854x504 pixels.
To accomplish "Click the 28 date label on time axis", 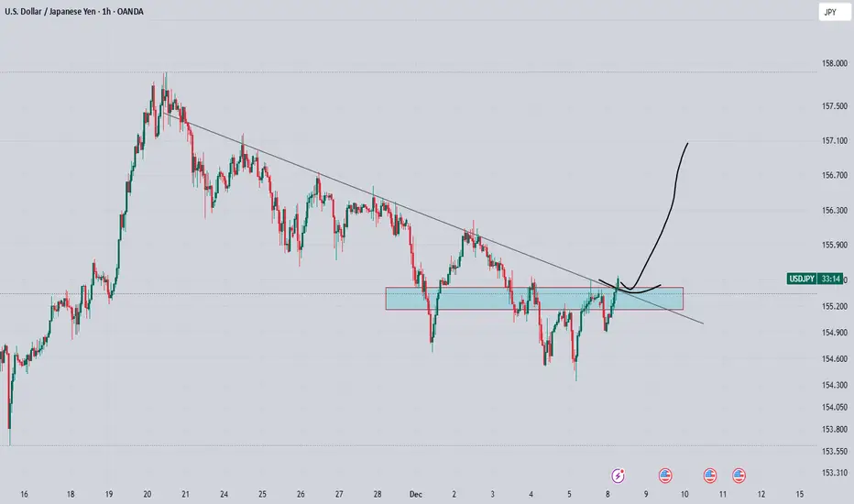I will pos(377,494).
